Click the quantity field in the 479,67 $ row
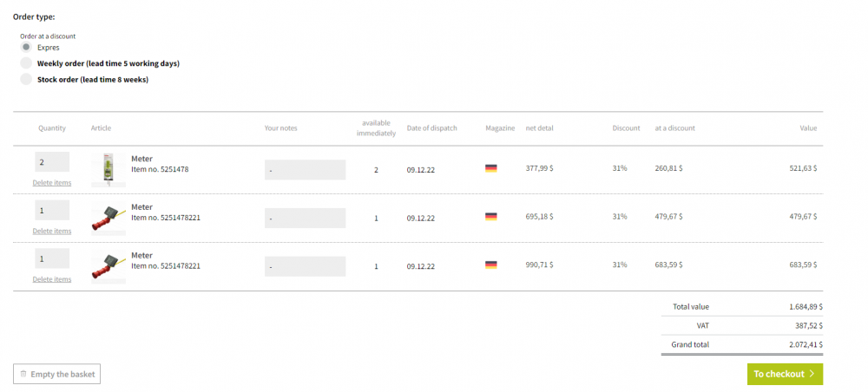The height and width of the screenshot is (392, 868). point(52,210)
